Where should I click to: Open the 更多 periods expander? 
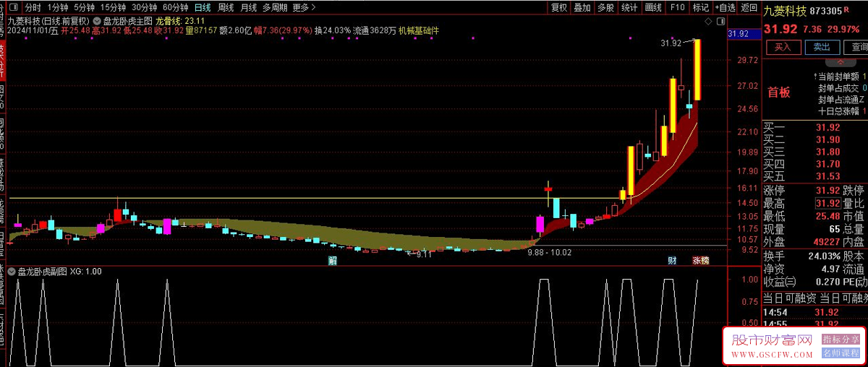303,7
